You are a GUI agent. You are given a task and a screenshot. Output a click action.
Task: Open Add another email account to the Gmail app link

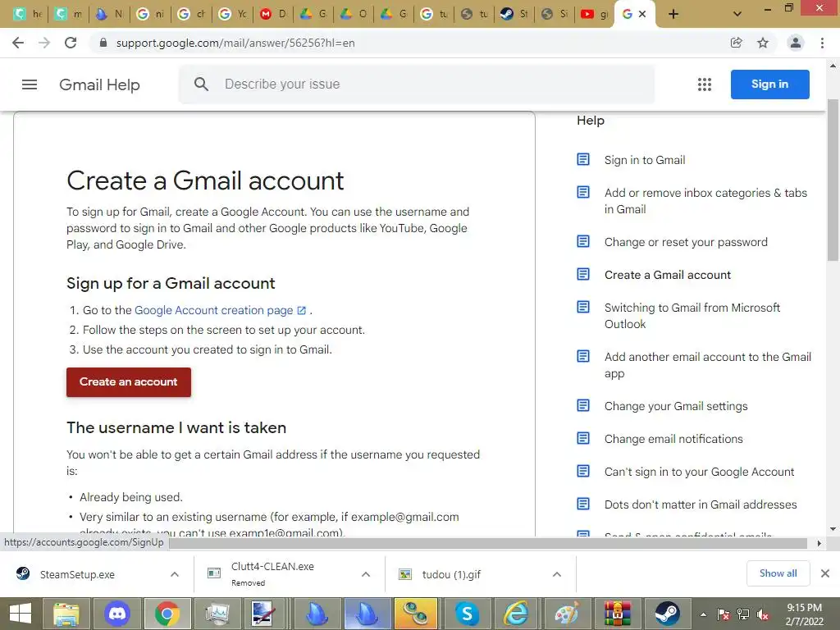click(708, 365)
